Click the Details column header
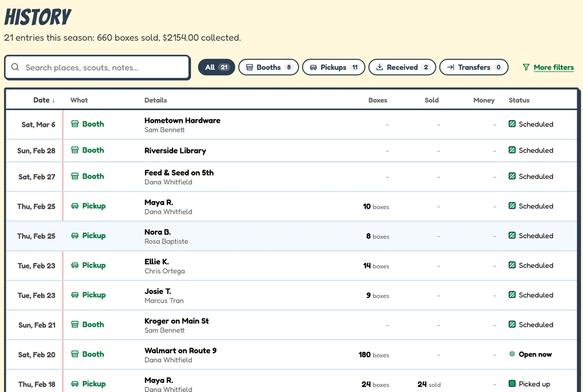 pyautogui.click(x=156, y=100)
